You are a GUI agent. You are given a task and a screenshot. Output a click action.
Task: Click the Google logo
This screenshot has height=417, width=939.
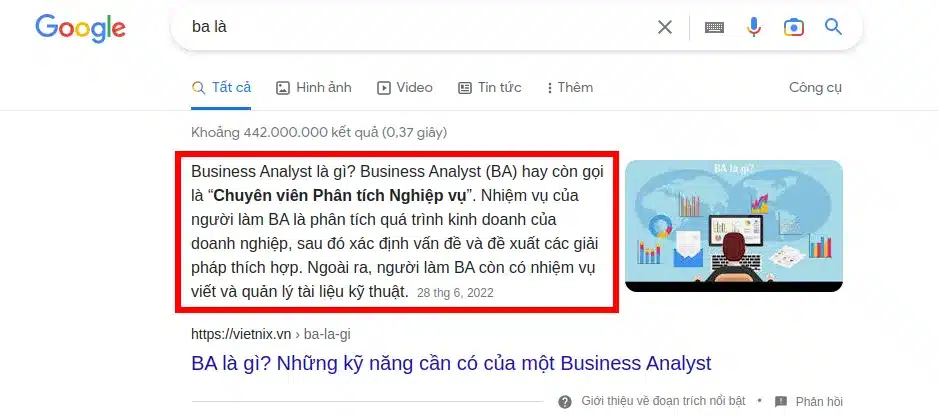point(80,28)
